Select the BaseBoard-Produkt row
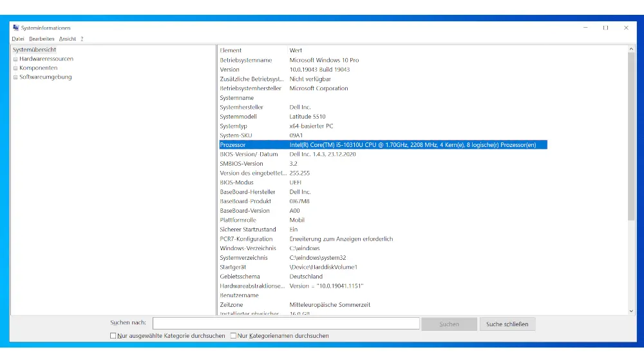Viewport: 644px width, 363px height. click(383, 201)
